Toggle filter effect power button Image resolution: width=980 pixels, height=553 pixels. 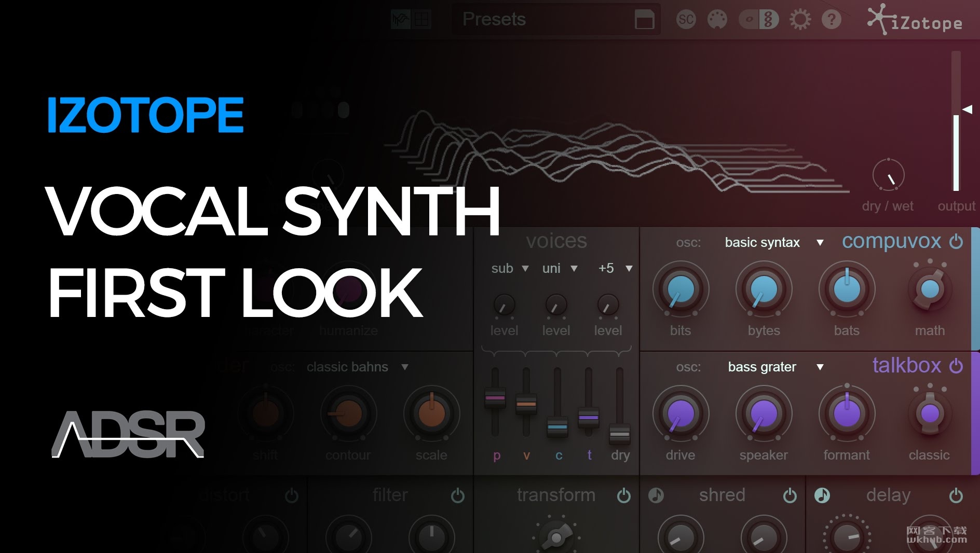coord(458,496)
